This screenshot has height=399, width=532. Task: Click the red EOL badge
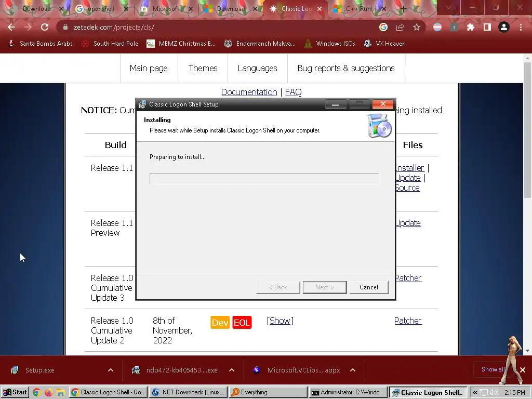[242, 322]
